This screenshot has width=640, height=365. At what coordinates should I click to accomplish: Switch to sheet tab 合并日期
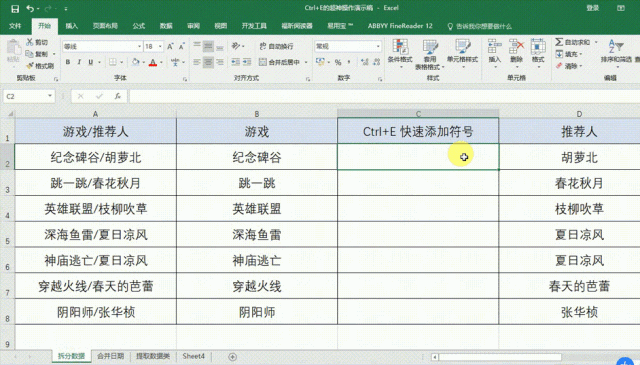[111, 356]
